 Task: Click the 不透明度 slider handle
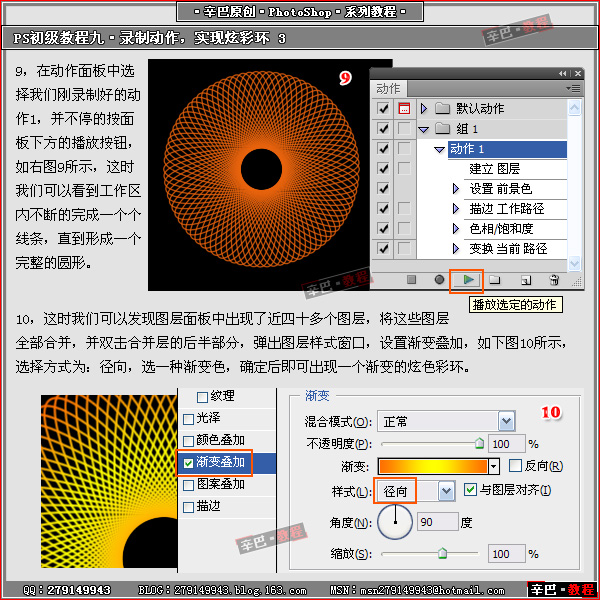(479, 443)
